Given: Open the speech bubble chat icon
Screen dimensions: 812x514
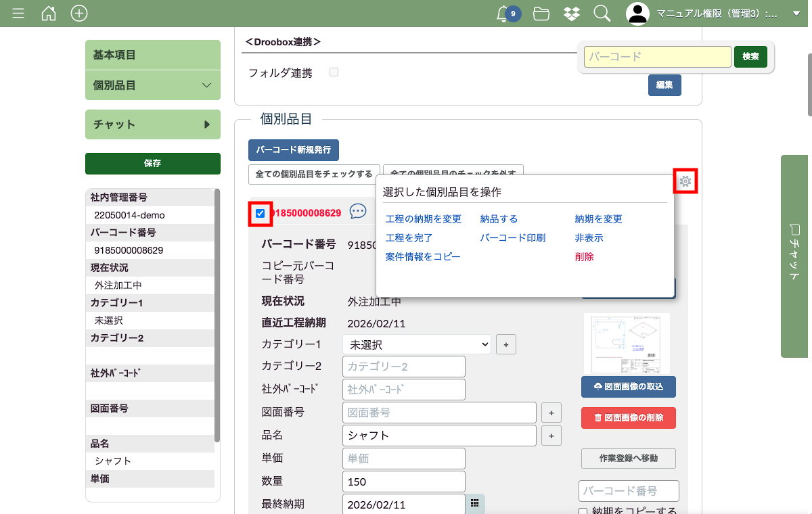Looking at the screenshot, I should point(358,212).
